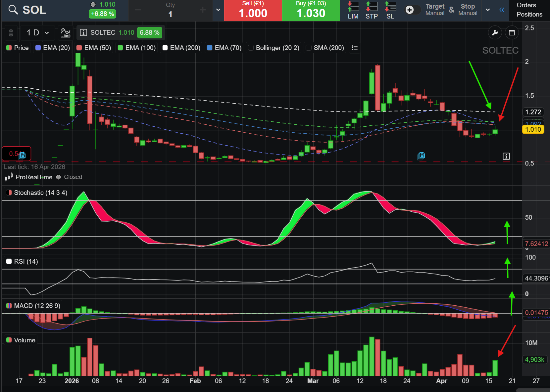Open the Positions tab
The height and width of the screenshot is (392, 550).
click(x=529, y=14)
